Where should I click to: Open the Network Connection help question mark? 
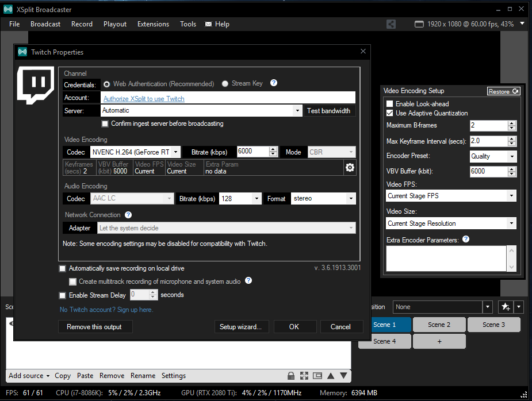pyautogui.click(x=128, y=215)
